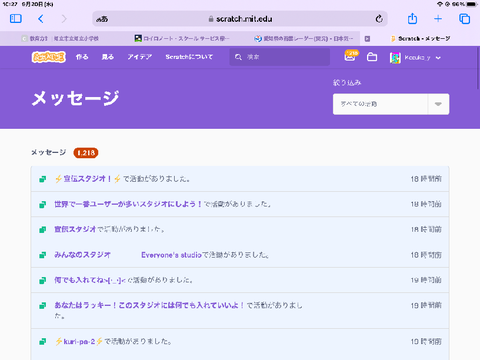Click studio icon beside 宣伝スタジオ row
This screenshot has width=480, height=360.
coord(43,230)
